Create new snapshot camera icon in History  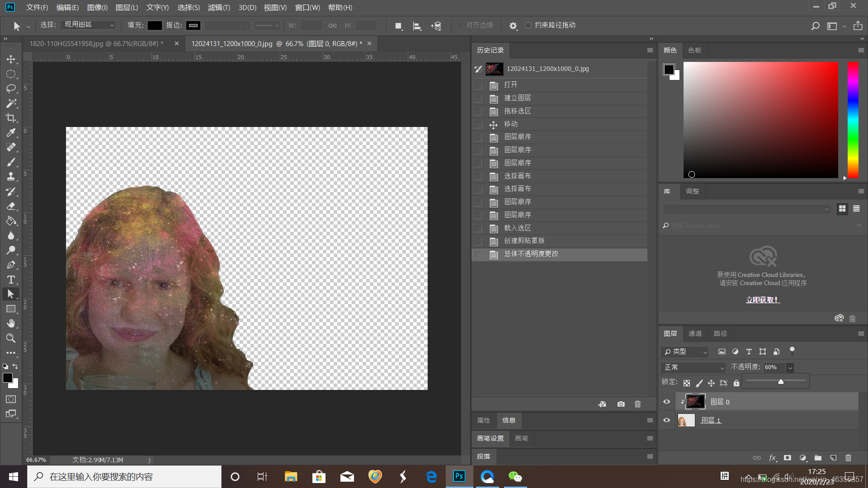pyautogui.click(x=621, y=404)
